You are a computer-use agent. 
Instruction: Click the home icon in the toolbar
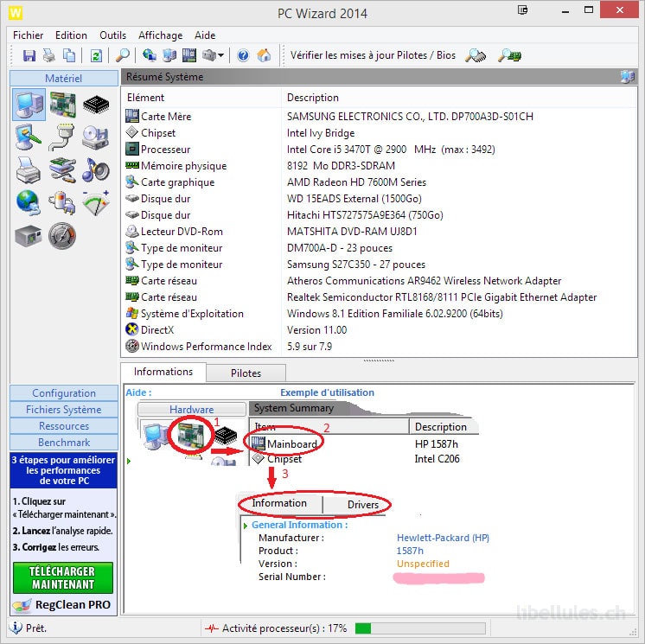(264, 55)
